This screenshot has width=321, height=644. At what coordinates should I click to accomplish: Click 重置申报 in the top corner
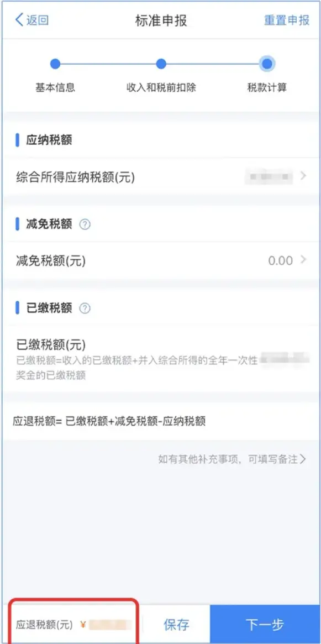[x=286, y=20]
